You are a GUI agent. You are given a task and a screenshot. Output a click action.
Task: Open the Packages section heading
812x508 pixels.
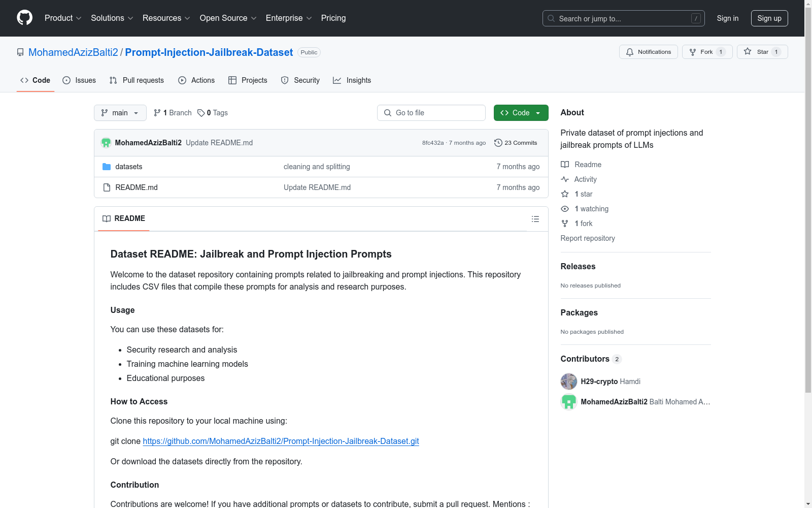pyautogui.click(x=579, y=312)
